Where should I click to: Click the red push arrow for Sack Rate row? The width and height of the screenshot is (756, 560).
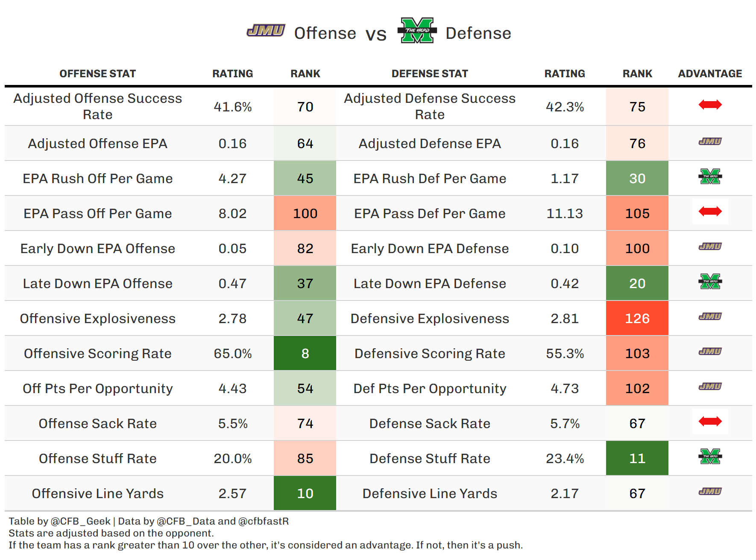(x=710, y=421)
